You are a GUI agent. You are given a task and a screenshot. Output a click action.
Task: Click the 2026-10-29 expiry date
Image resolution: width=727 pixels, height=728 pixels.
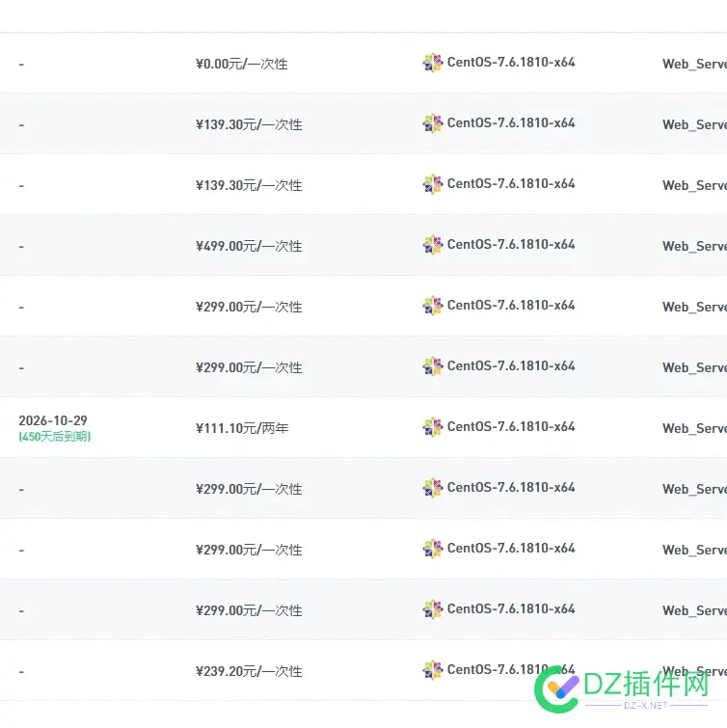(x=53, y=421)
